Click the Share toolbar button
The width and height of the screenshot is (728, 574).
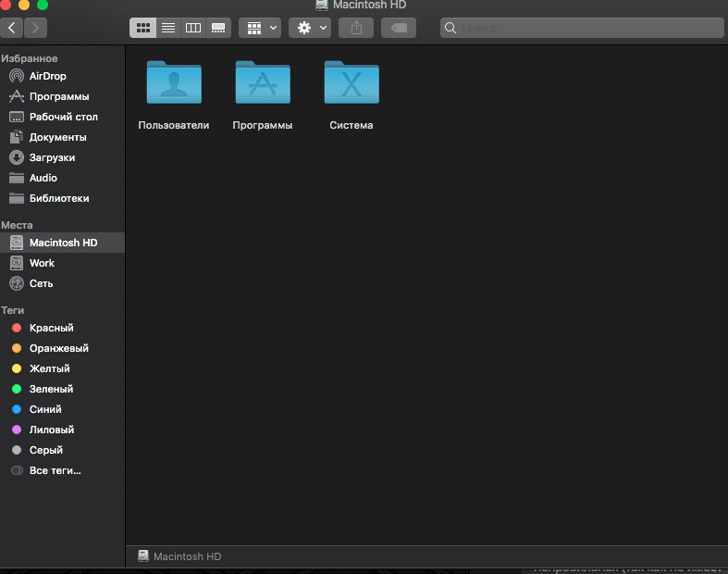click(356, 28)
